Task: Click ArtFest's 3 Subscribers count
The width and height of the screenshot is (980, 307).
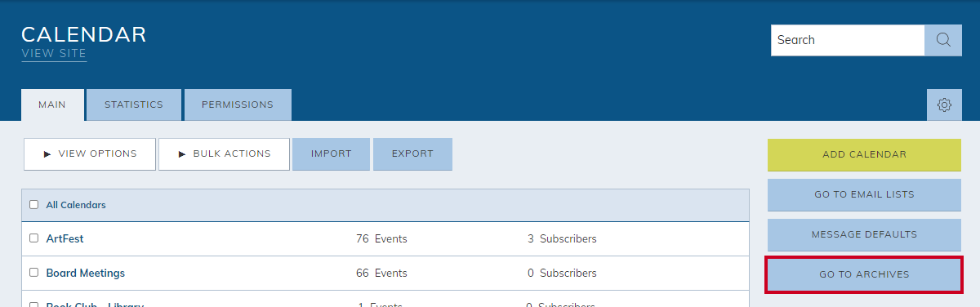Action: [x=562, y=239]
